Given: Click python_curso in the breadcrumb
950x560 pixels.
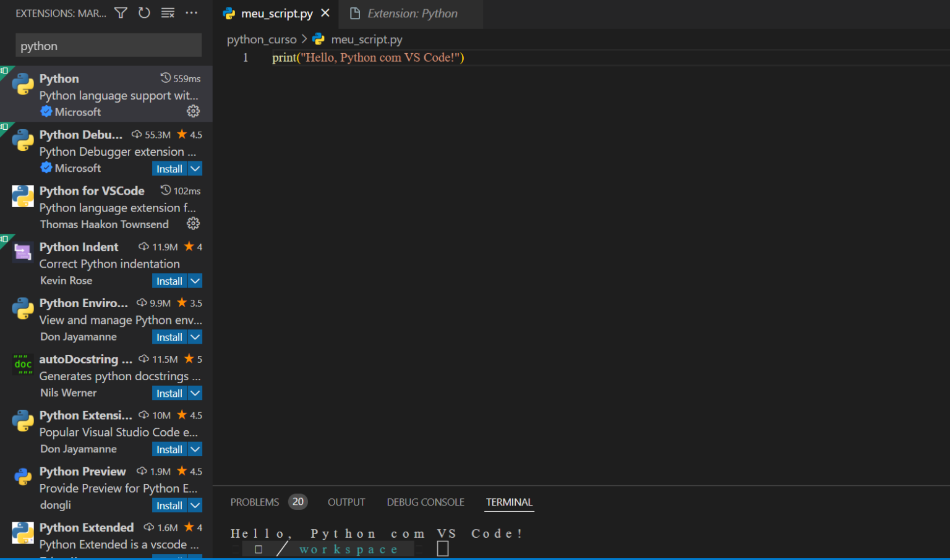Looking at the screenshot, I should [x=262, y=39].
